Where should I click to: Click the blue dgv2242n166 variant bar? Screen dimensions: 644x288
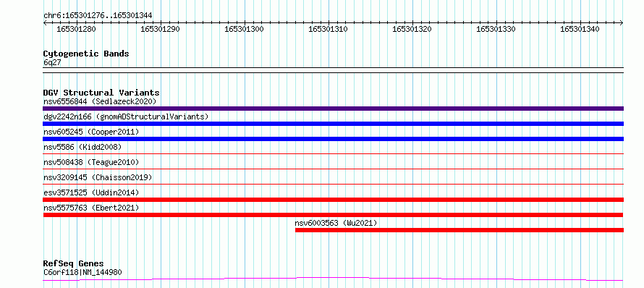(333, 124)
